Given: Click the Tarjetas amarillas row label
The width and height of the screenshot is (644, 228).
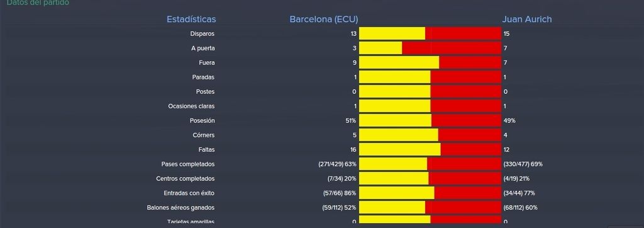Looking at the screenshot, I should coord(191,222).
